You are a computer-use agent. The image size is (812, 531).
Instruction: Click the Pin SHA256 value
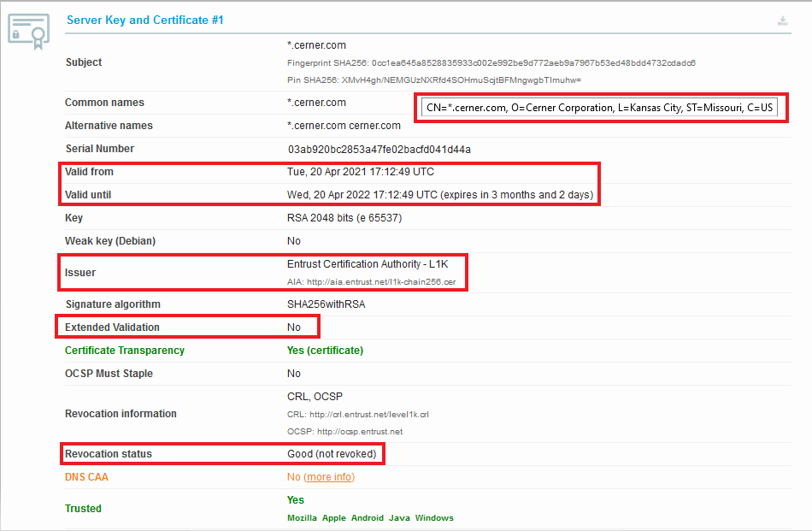click(x=462, y=80)
